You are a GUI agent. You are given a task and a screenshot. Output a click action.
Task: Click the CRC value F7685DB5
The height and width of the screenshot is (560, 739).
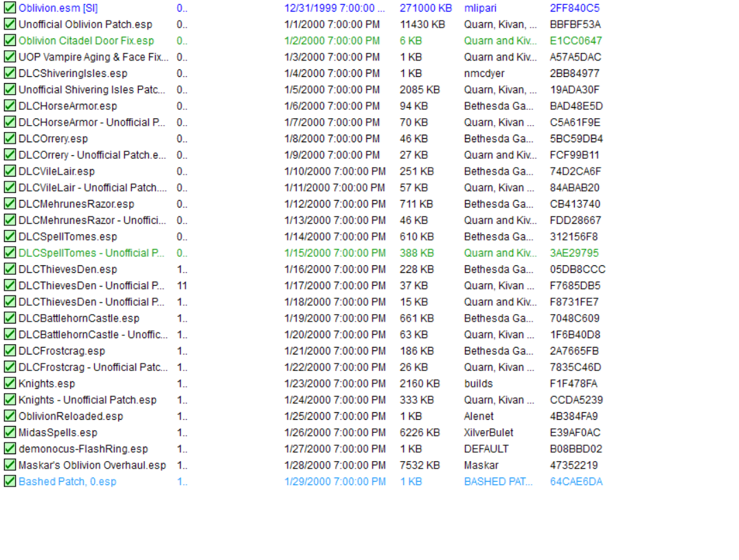pyautogui.click(x=575, y=286)
